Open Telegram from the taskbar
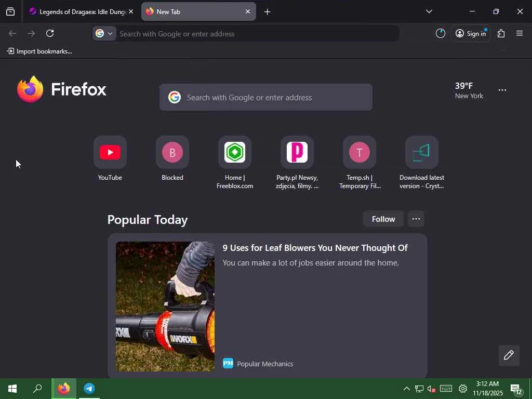 89,389
